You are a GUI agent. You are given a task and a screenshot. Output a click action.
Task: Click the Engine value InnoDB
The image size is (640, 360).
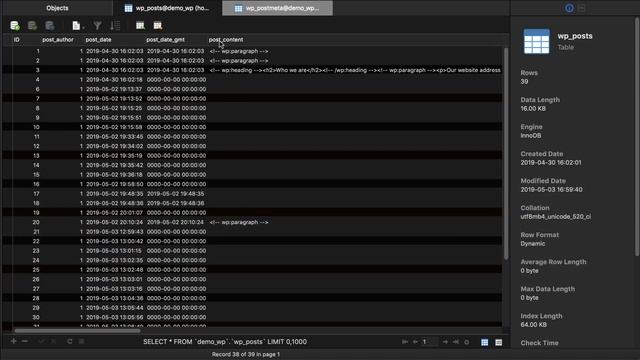click(x=531, y=136)
